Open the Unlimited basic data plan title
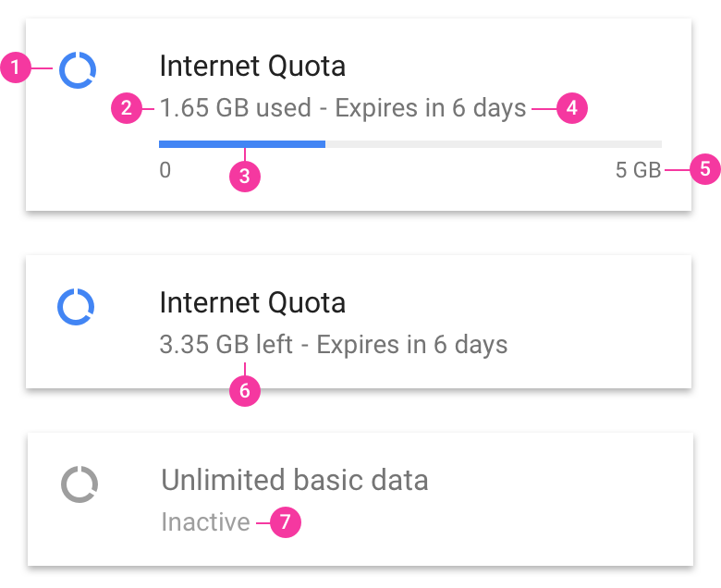Image resolution: width=721 pixels, height=588 pixels. click(x=294, y=481)
